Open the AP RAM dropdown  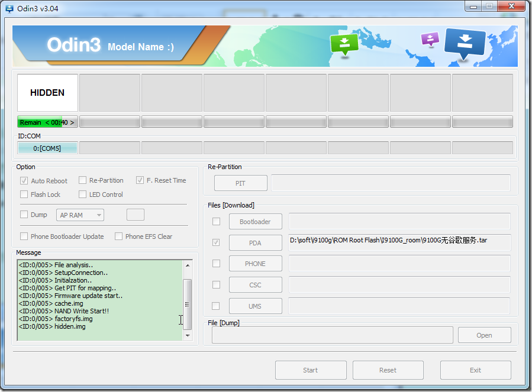click(x=80, y=215)
